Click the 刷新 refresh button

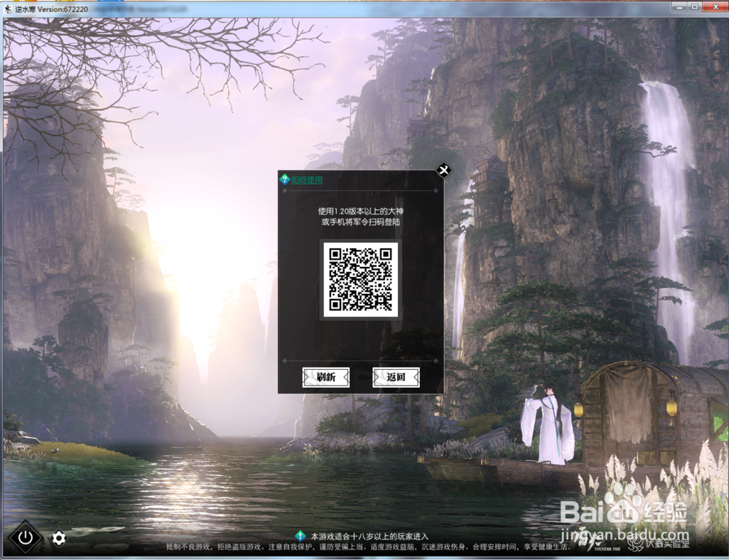[x=326, y=377]
